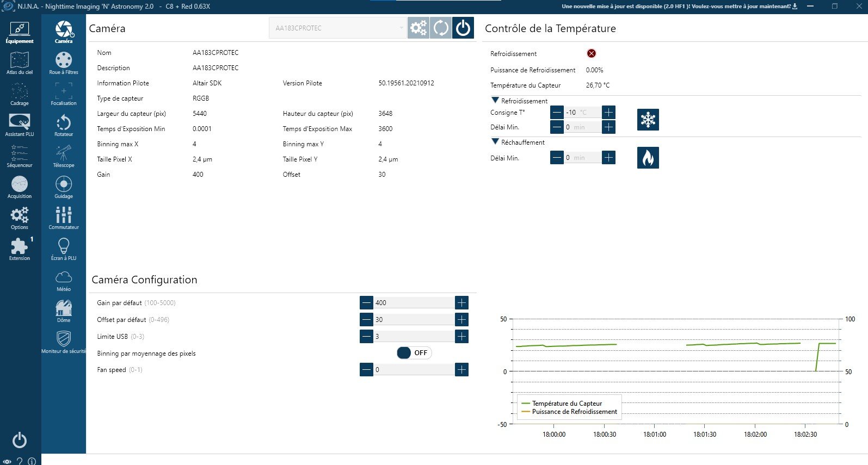The height and width of the screenshot is (465, 868).
Task: Switch to the Séquenceur tab
Action: (x=20, y=156)
